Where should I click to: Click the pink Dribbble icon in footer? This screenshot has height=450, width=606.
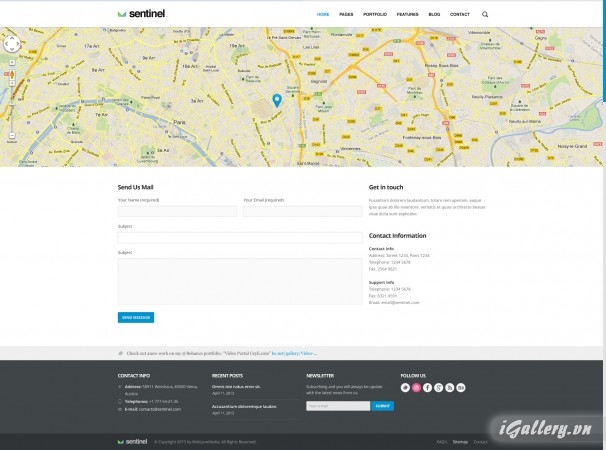coord(416,386)
